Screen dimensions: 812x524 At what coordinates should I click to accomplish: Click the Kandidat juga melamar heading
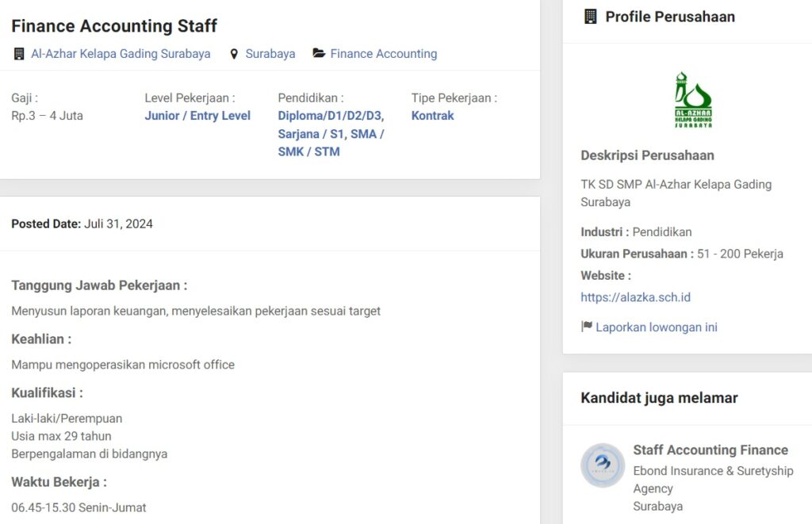(x=659, y=398)
